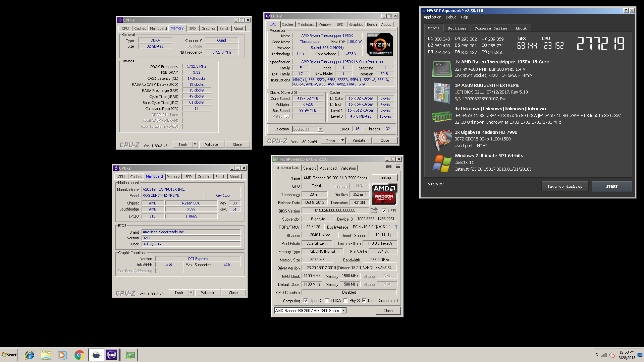Open the Debug menu in Aquamark
Image resolution: width=644 pixels, height=362 pixels.
451,17
